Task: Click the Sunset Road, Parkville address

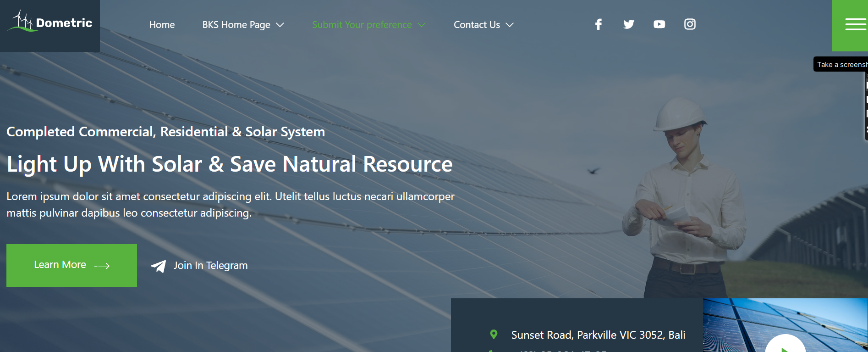Action: 598,335
